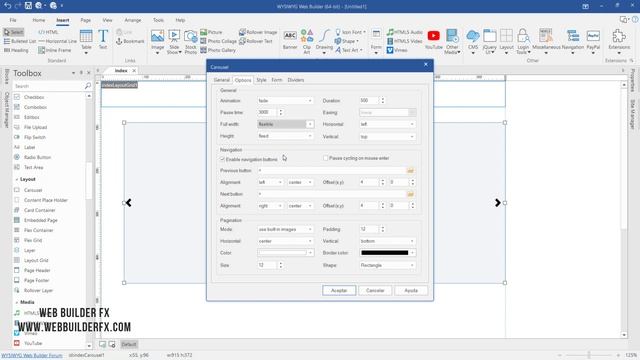This screenshot has height=360, width=640.
Task: Insert a Banner object
Action: click(x=290, y=40)
